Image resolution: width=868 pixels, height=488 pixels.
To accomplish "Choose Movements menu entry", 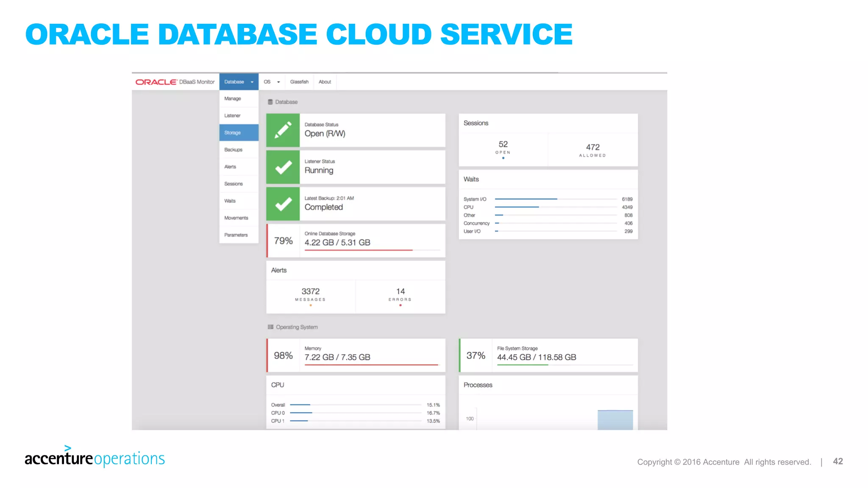I will coord(239,218).
